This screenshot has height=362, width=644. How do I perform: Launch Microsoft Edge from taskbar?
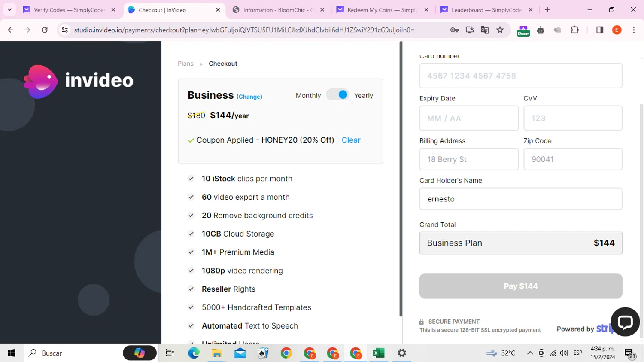click(194, 353)
